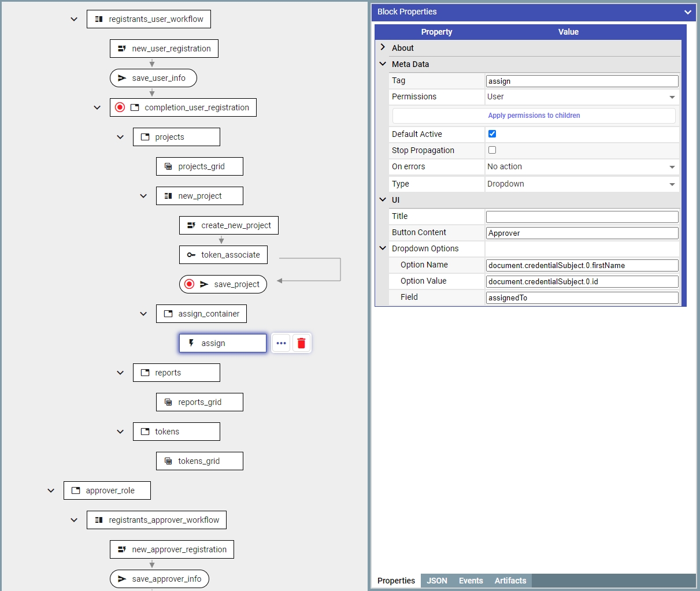
Task: Open the Type dropdown showing Dropdown
Action: (582, 184)
